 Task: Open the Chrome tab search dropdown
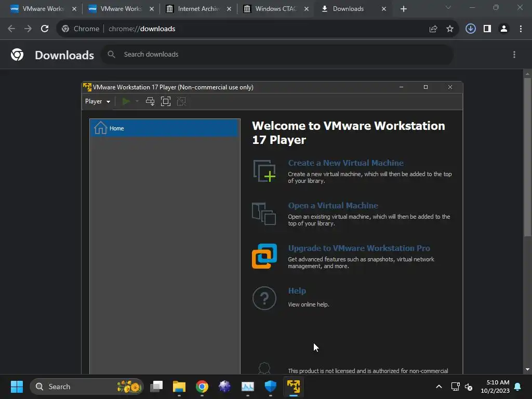[448, 7]
